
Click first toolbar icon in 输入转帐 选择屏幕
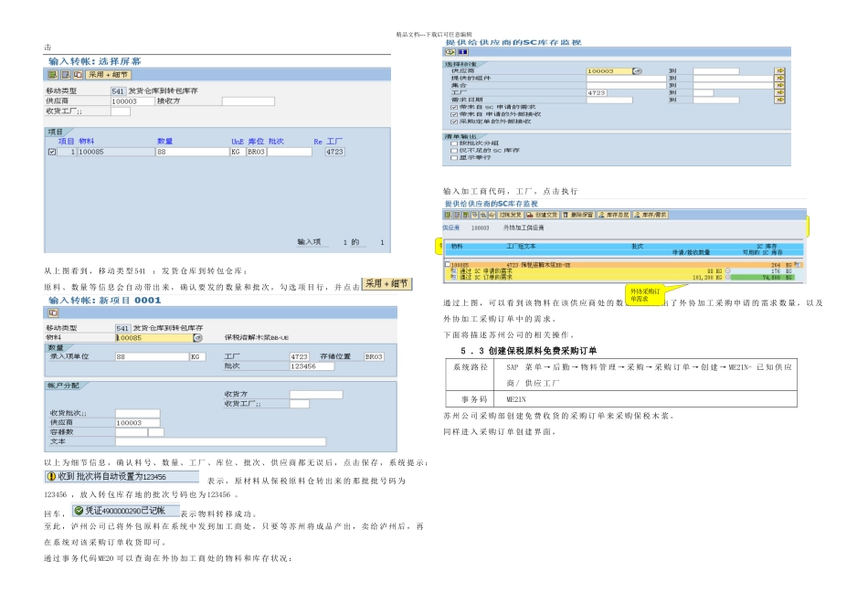[x=53, y=75]
